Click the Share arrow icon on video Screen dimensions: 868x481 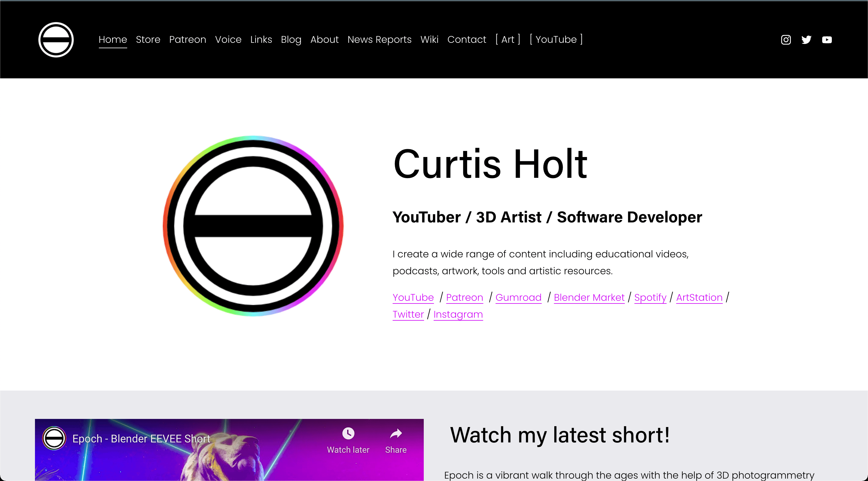pyautogui.click(x=396, y=433)
